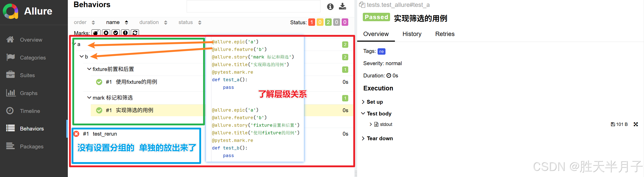The image size is (644, 177).
Task: Expand the Set up section
Action: [372, 102]
